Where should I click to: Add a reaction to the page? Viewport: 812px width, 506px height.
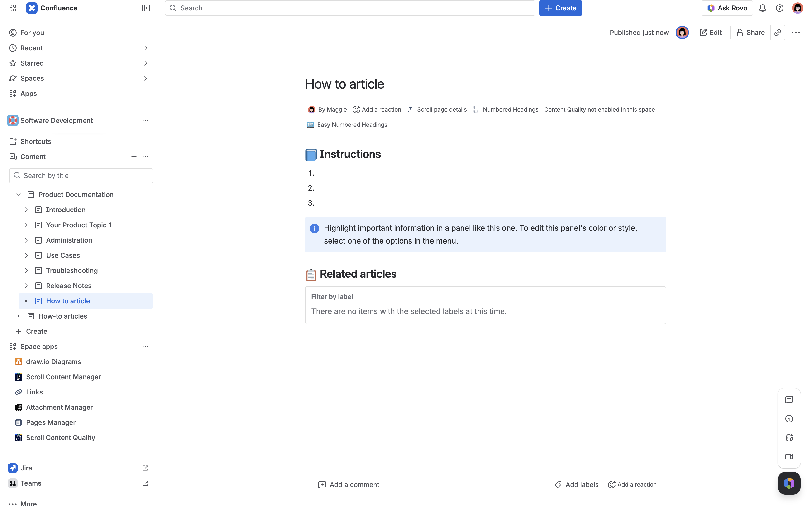pyautogui.click(x=377, y=109)
